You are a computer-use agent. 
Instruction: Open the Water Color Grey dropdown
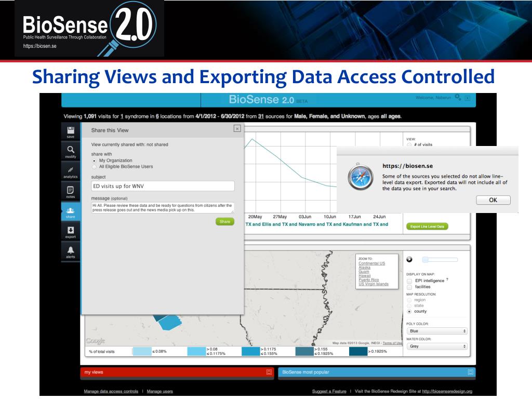pyautogui.click(x=437, y=347)
